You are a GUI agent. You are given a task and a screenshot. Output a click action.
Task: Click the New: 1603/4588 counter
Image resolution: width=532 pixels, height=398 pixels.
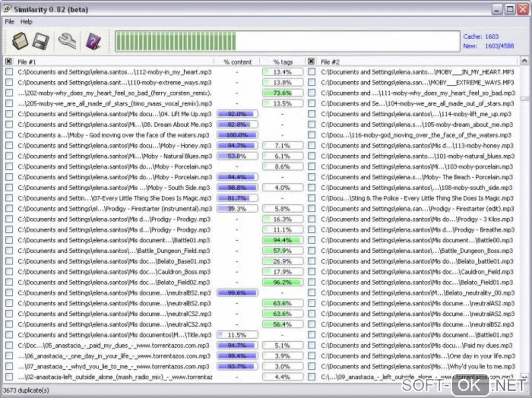point(488,46)
